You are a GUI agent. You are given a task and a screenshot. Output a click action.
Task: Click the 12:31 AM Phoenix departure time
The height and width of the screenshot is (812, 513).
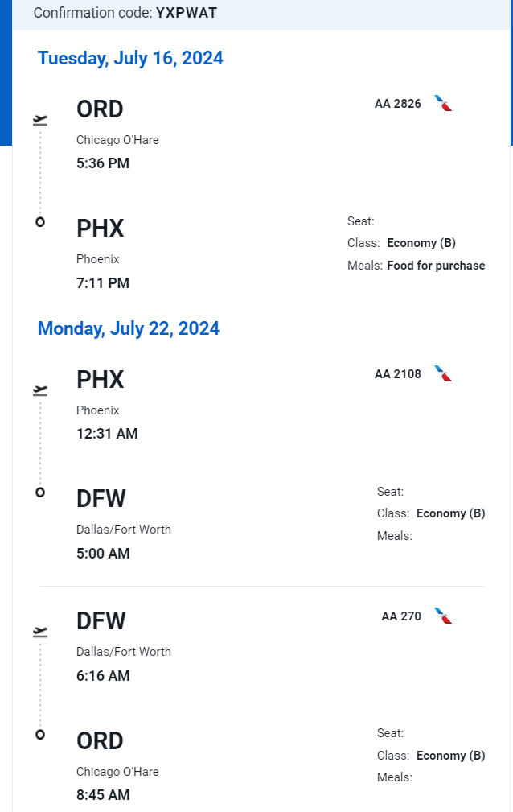(107, 434)
